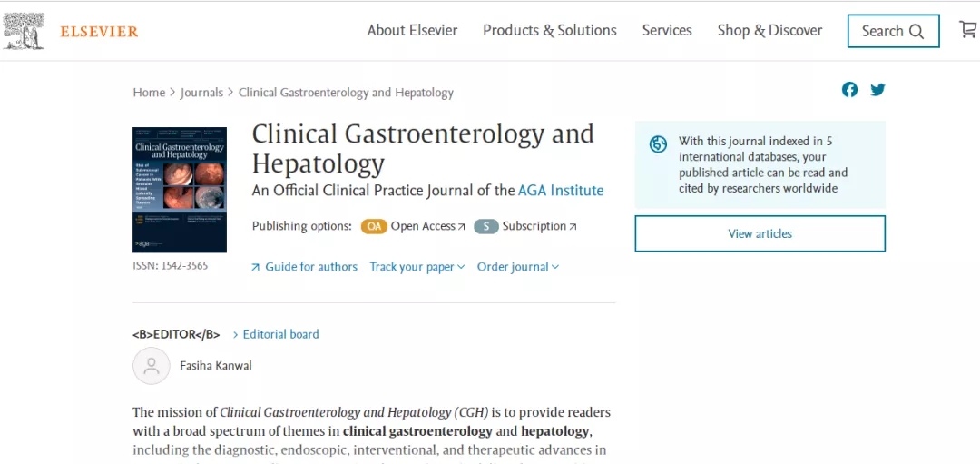Open the Services menu
Viewport: 980px width, 464px height.
(x=667, y=30)
